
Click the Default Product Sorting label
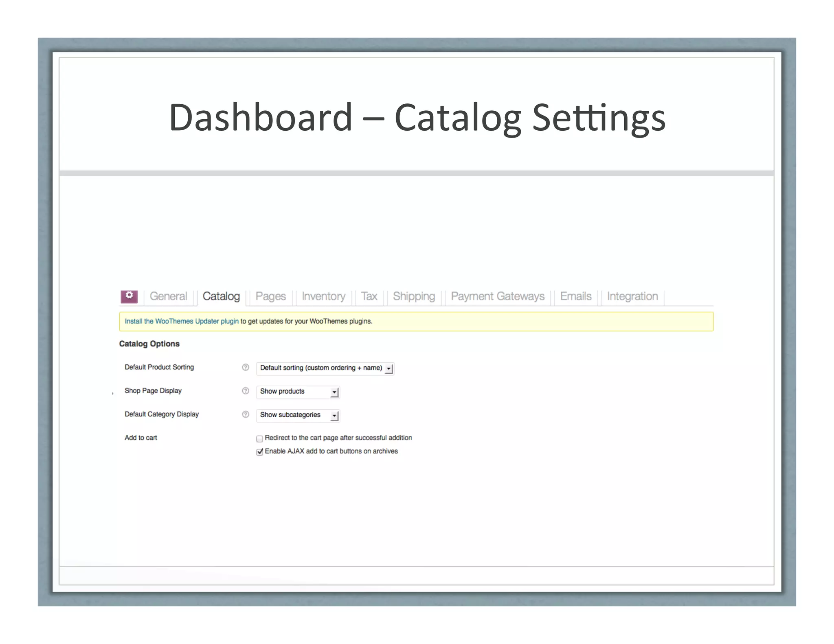click(x=159, y=367)
